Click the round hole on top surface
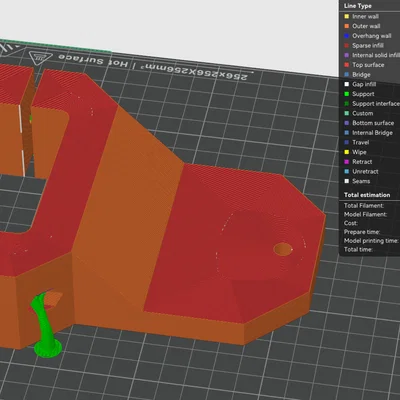Viewport: 400px width, 400px height. click(x=283, y=249)
